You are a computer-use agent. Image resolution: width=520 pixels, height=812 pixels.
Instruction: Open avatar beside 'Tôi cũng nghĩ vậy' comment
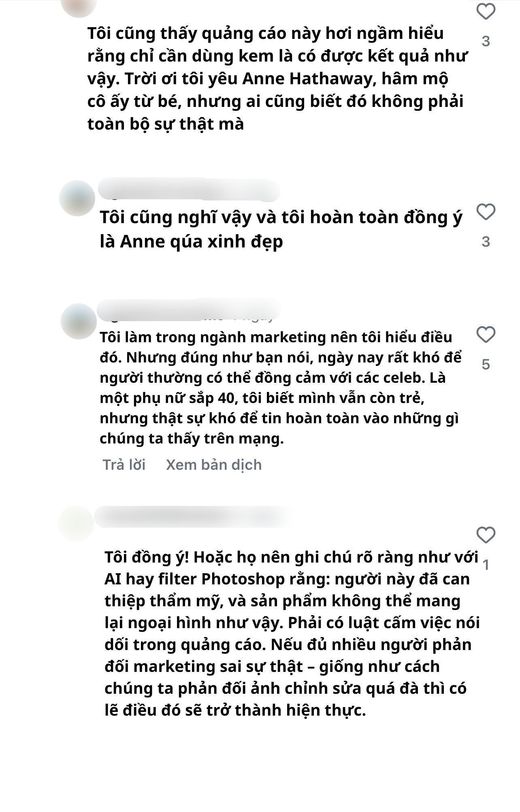point(77,198)
